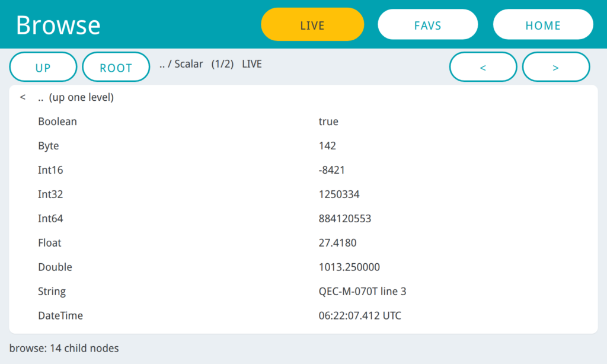Image resolution: width=607 pixels, height=364 pixels.
Task: Click the 'browse: 14 child nodes' status text
Action: click(64, 348)
